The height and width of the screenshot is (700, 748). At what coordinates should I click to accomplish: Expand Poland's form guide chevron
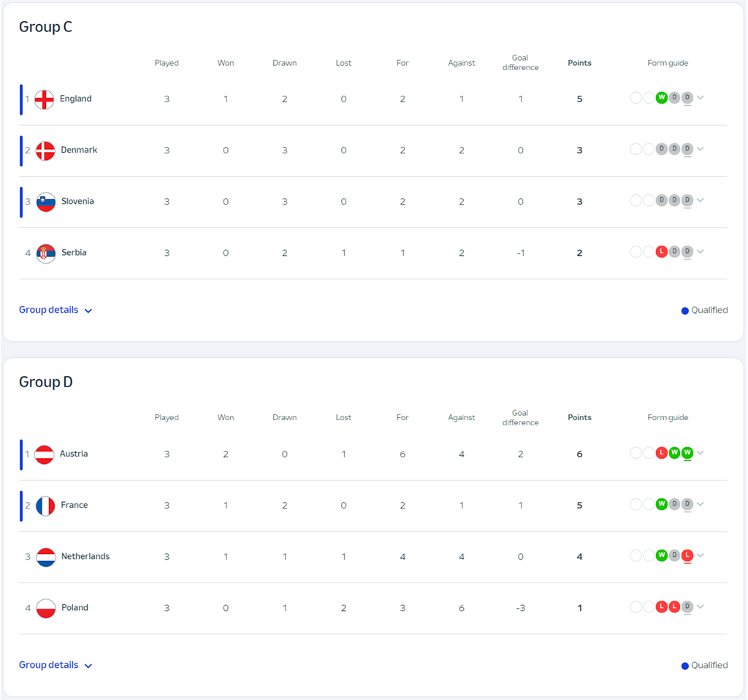tap(701, 607)
